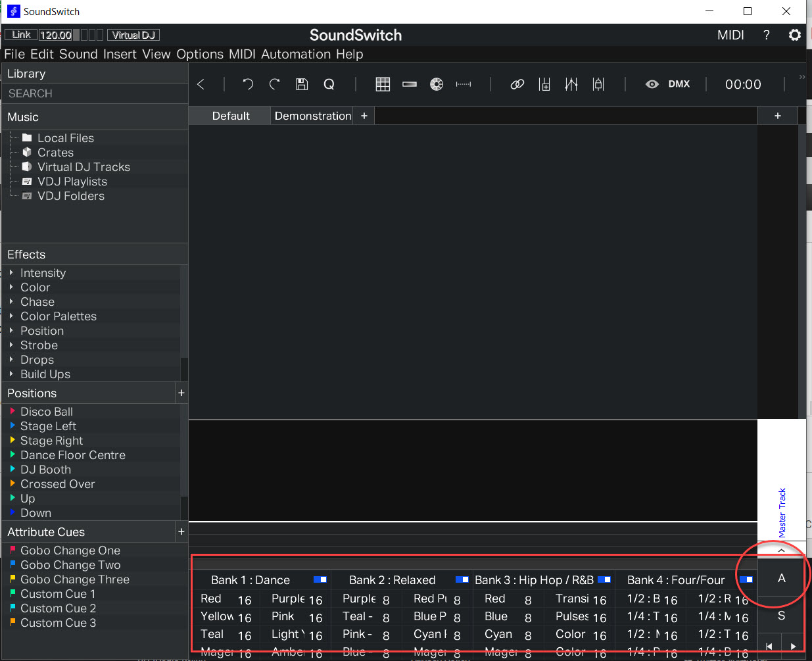Save the project with the floppy disk icon
Image resolution: width=812 pixels, height=661 pixels.
302,84
